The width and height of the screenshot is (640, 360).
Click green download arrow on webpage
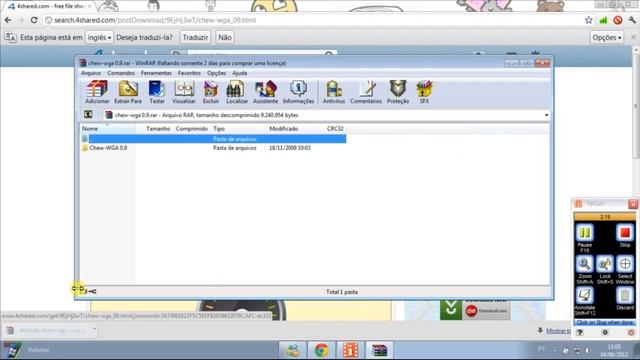pyautogui.click(x=451, y=309)
